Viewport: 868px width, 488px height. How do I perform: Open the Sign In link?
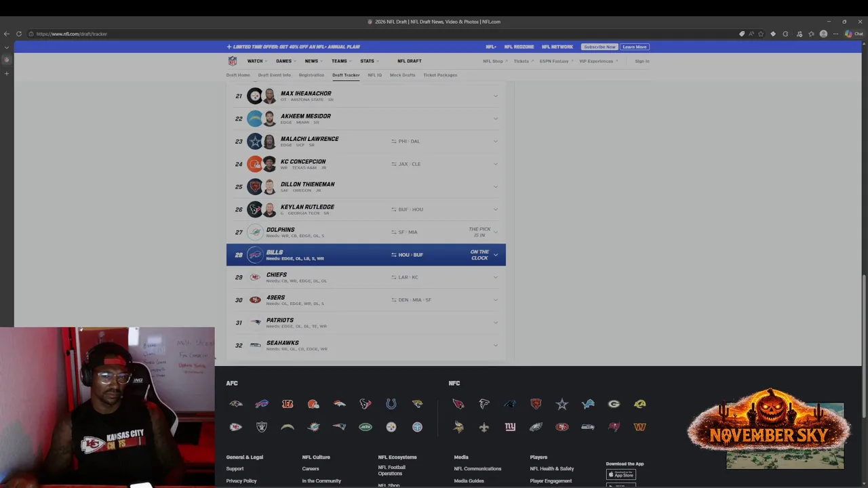click(642, 61)
